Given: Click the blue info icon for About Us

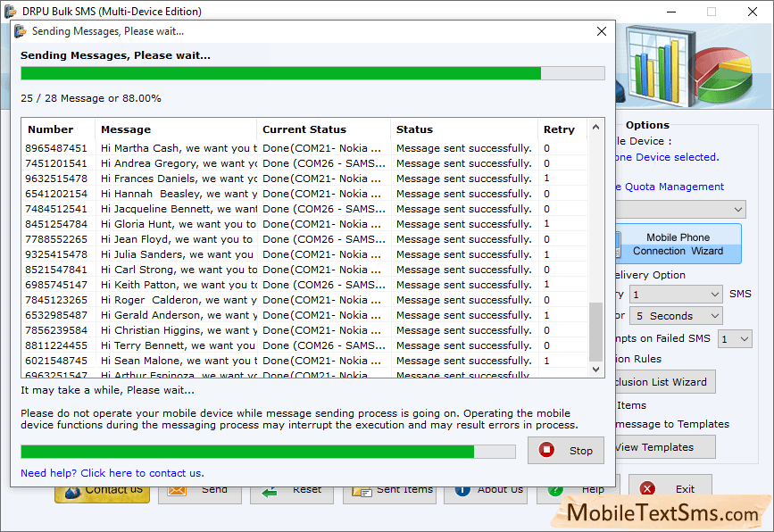Looking at the screenshot, I should click(462, 490).
